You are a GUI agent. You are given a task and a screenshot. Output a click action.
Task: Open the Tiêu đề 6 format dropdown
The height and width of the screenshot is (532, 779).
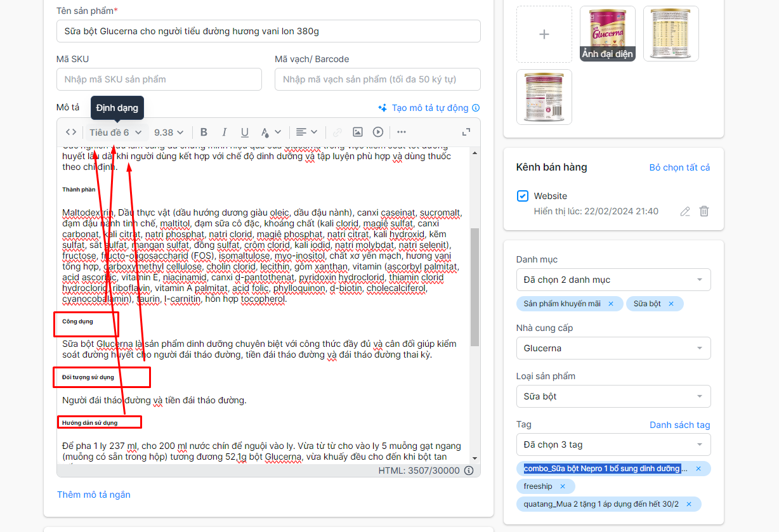tap(116, 132)
